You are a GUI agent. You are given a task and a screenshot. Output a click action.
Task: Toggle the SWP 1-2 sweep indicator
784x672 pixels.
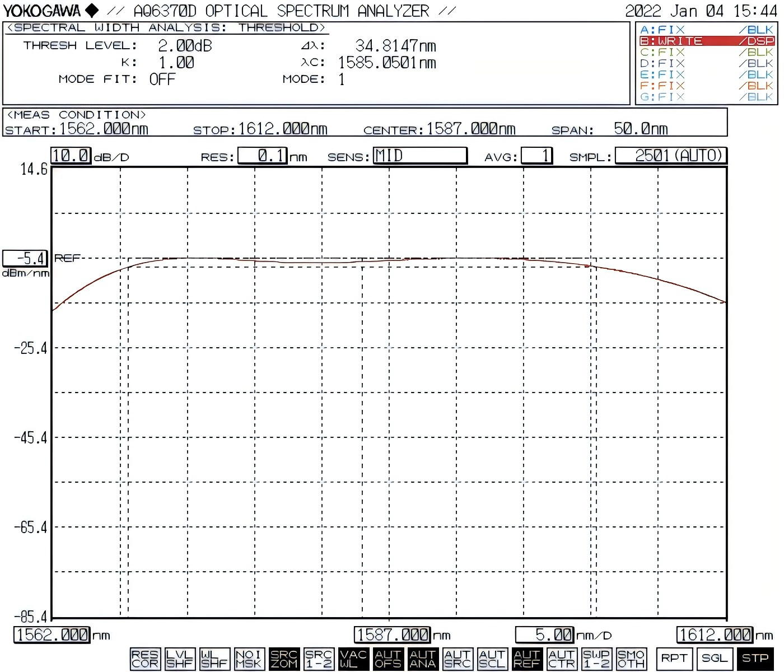596,659
